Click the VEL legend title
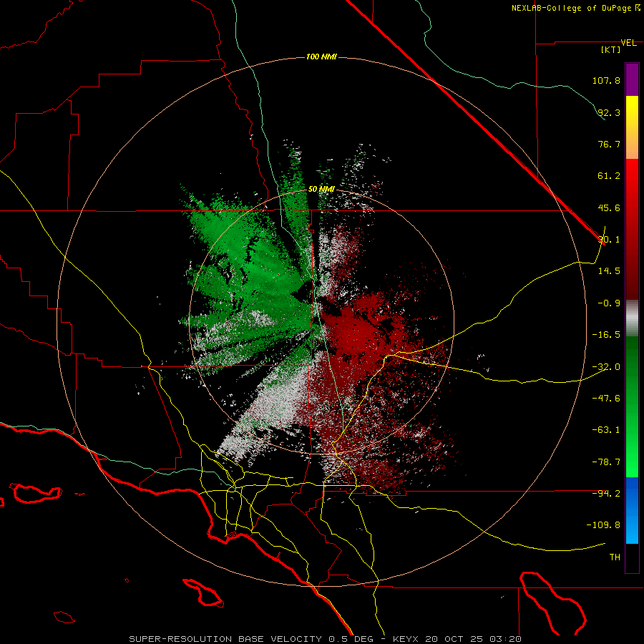644x644 pixels. coord(628,43)
